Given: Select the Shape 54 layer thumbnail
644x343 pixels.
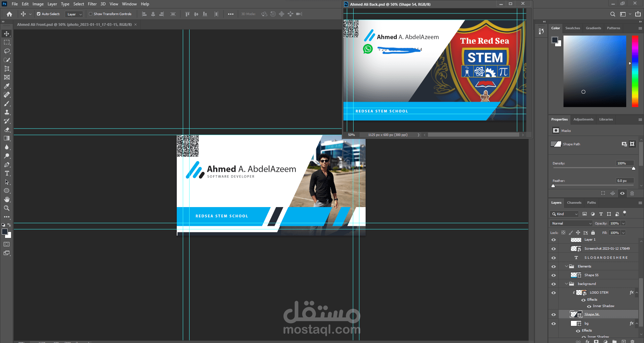Looking at the screenshot, I should (576, 314).
